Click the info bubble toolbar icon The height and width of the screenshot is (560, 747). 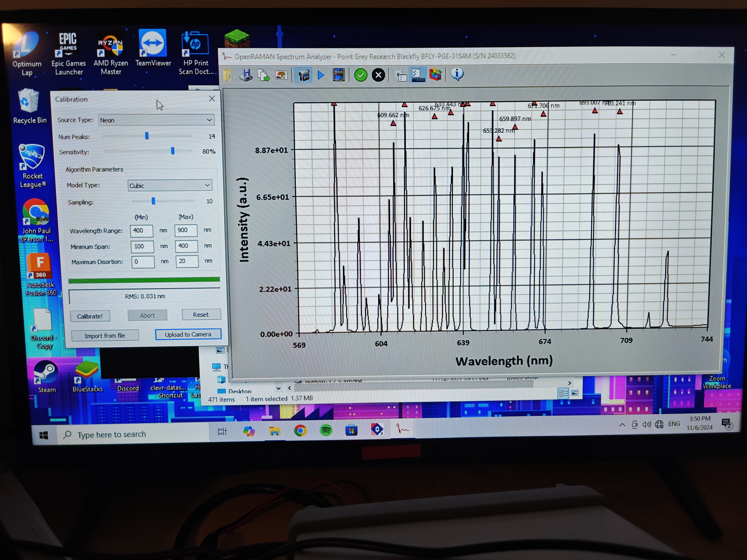(457, 74)
